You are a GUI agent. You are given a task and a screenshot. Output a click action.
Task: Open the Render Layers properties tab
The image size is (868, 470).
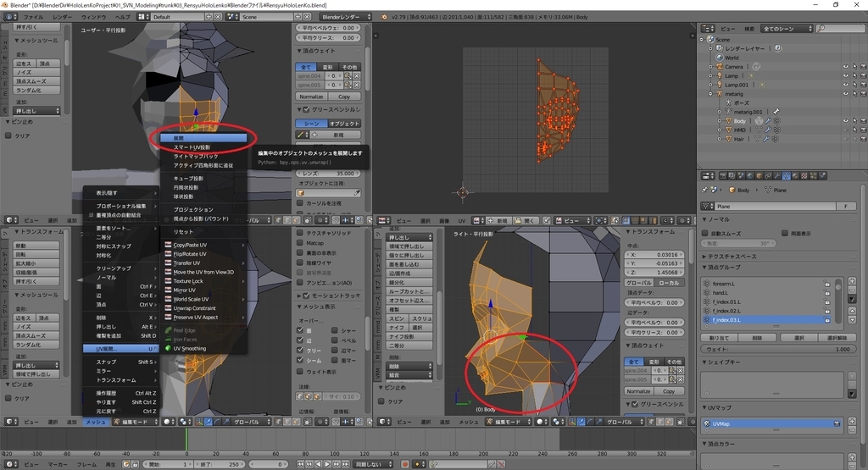(x=732, y=176)
